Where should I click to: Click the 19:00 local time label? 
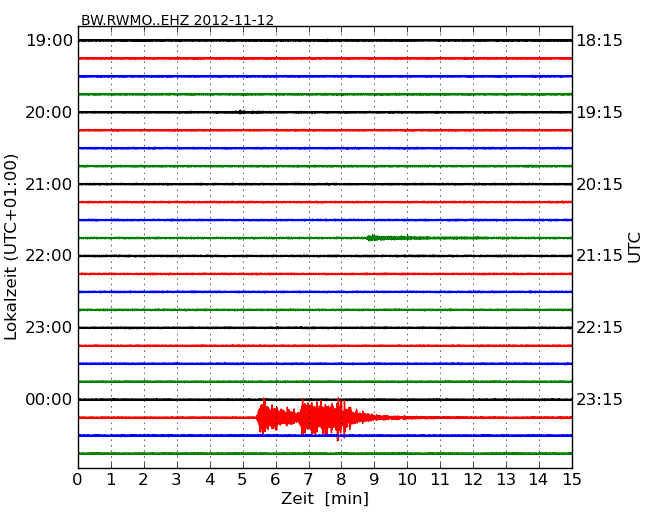pos(49,41)
